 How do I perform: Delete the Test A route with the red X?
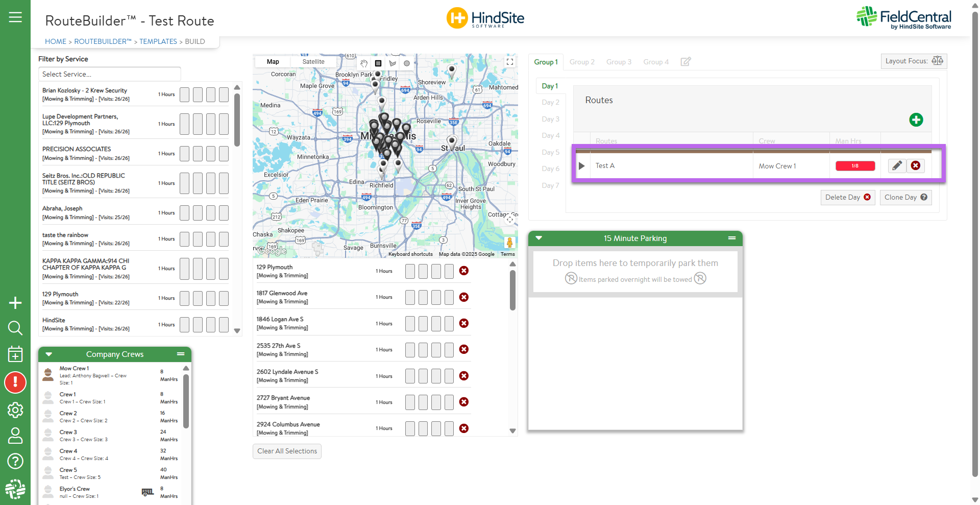[916, 165]
